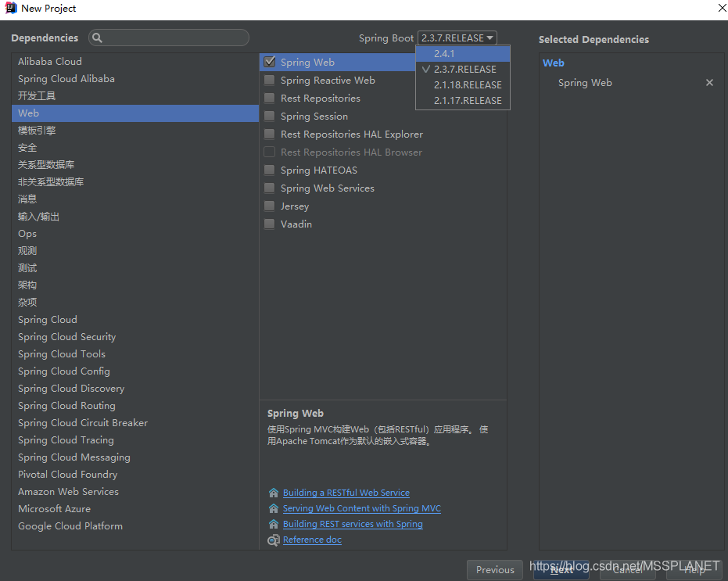Open Building REST services with Spring link

coord(353,524)
